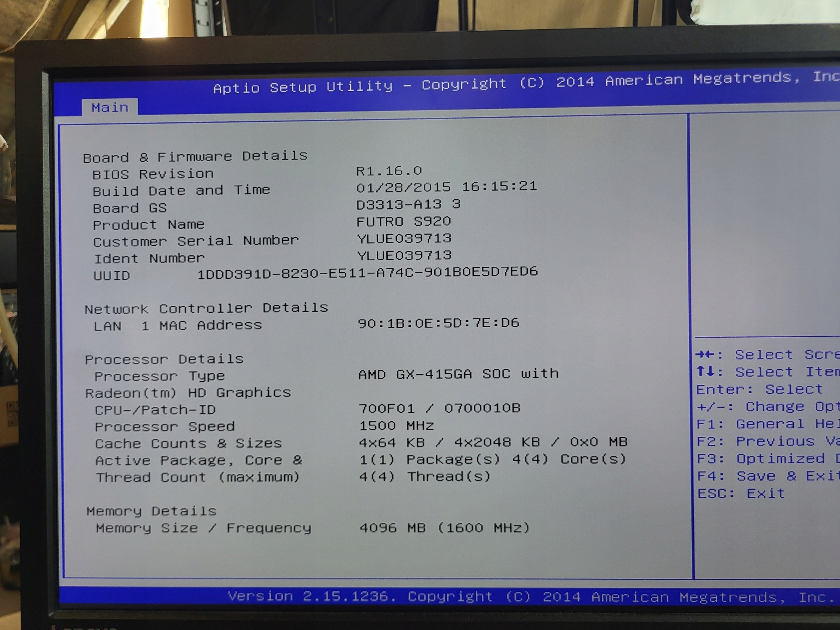Viewport: 840px width, 630px height.
Task: Click the Network Controller Details heading
Action: click(206, 308)
